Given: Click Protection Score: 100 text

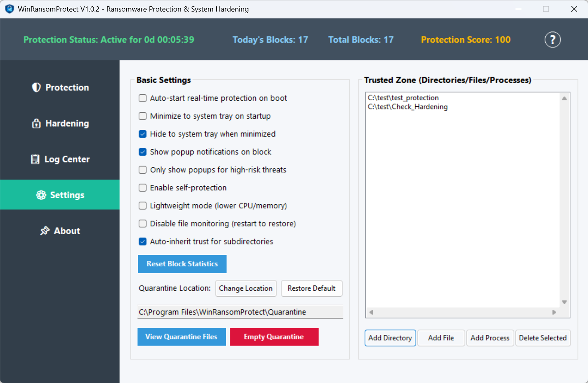Looking at the screenshot, I should pyautogui.click(x=466, y=40).
